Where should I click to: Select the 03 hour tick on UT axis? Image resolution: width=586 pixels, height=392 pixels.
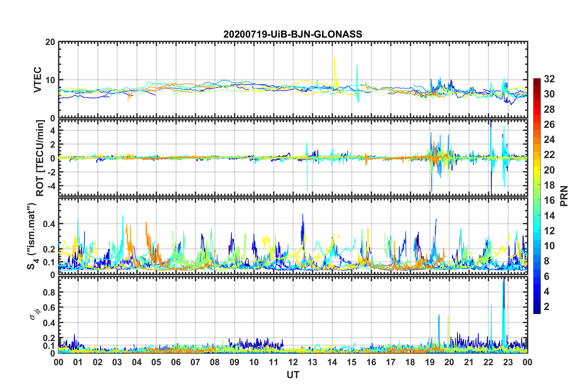[117, 362]
